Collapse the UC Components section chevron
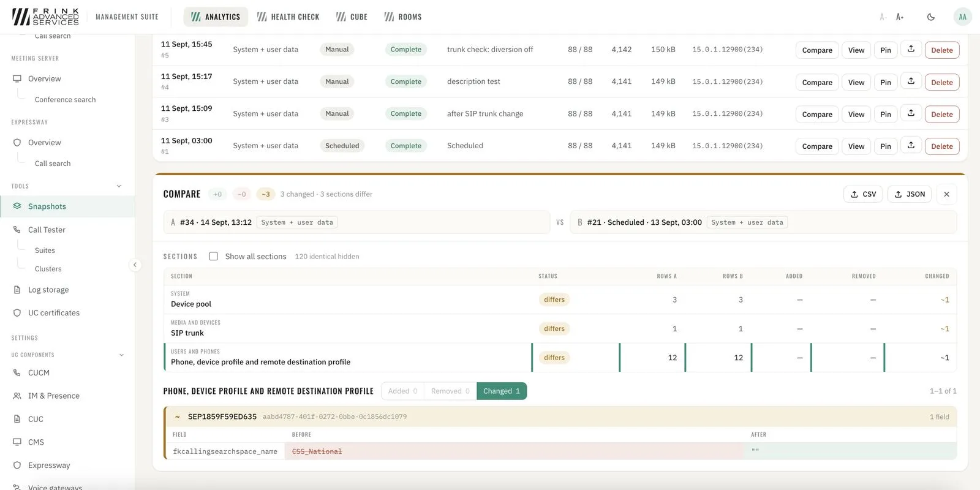This screenshot has width=980, height=490. point(121,355)
